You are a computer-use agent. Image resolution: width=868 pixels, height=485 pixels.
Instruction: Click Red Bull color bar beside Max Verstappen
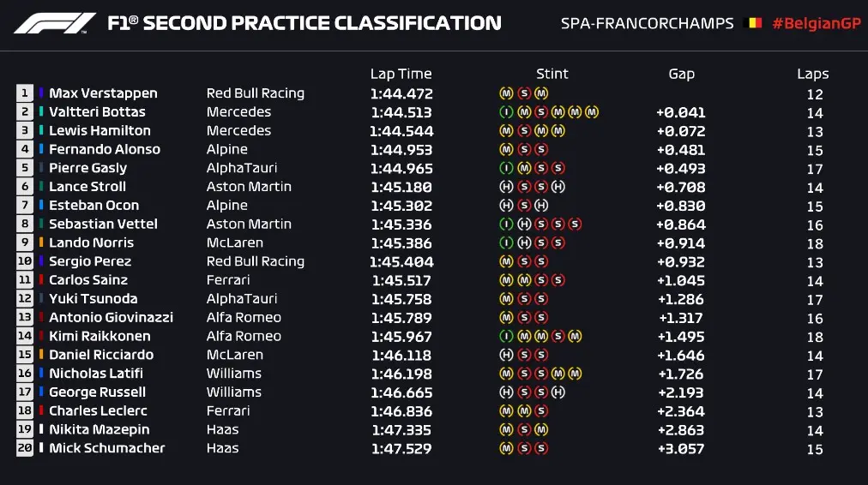pos(41,93)
